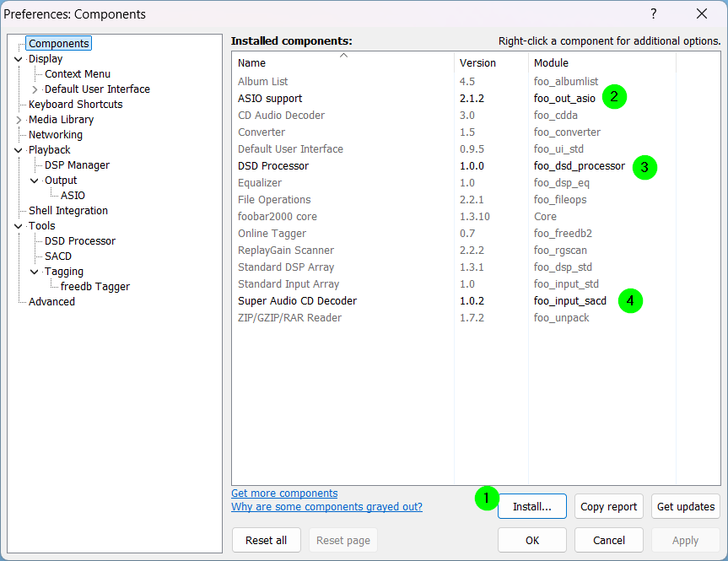Select the Advanced preferences page
Screen dimensions: 728x561
tap(51, 302)
